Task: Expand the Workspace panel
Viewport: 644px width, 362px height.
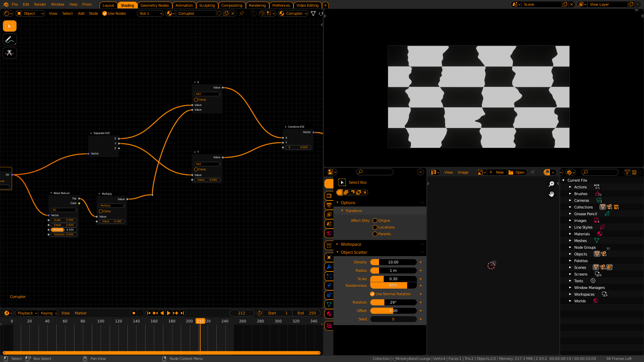Action: coord(351,244)
